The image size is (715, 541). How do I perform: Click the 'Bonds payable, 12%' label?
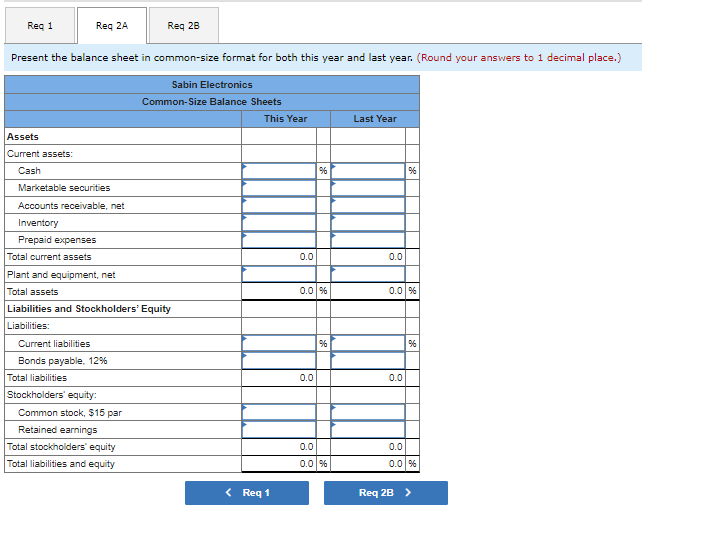click(63, 361)
